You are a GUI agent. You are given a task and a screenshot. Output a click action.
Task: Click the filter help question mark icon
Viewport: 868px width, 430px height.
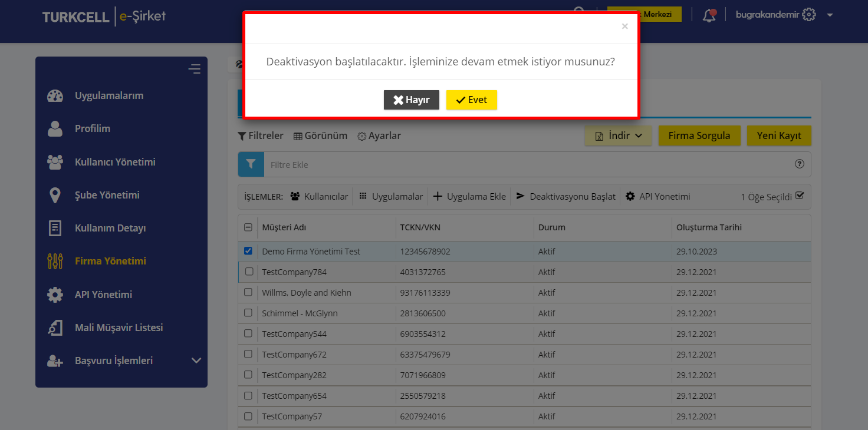[800, 164]
